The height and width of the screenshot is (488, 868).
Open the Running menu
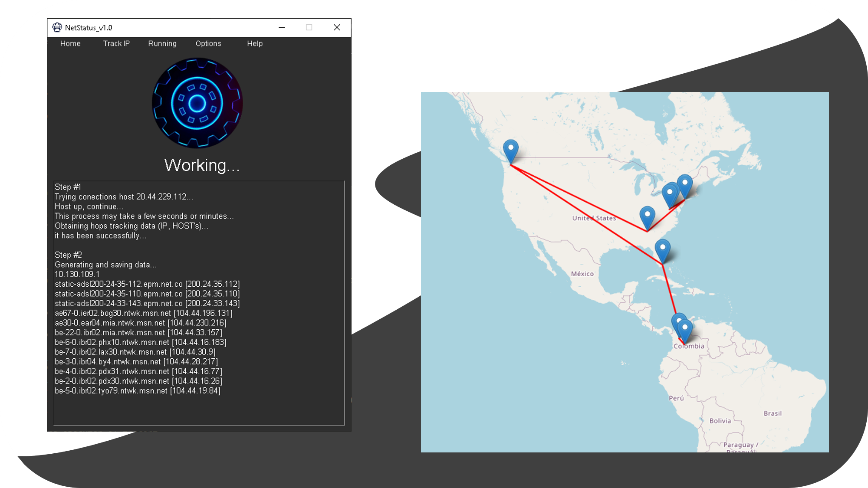click(162, 43)
